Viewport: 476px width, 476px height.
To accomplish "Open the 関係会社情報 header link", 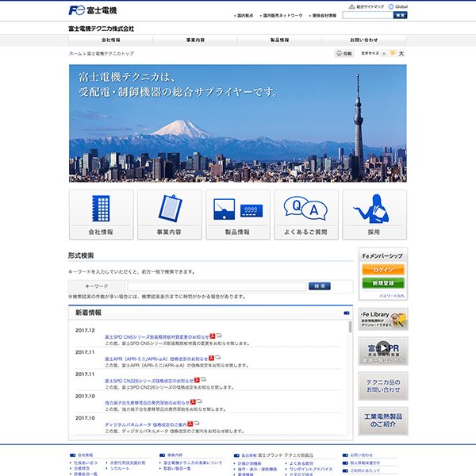I will pyautogui.click(x=323, y=16).
